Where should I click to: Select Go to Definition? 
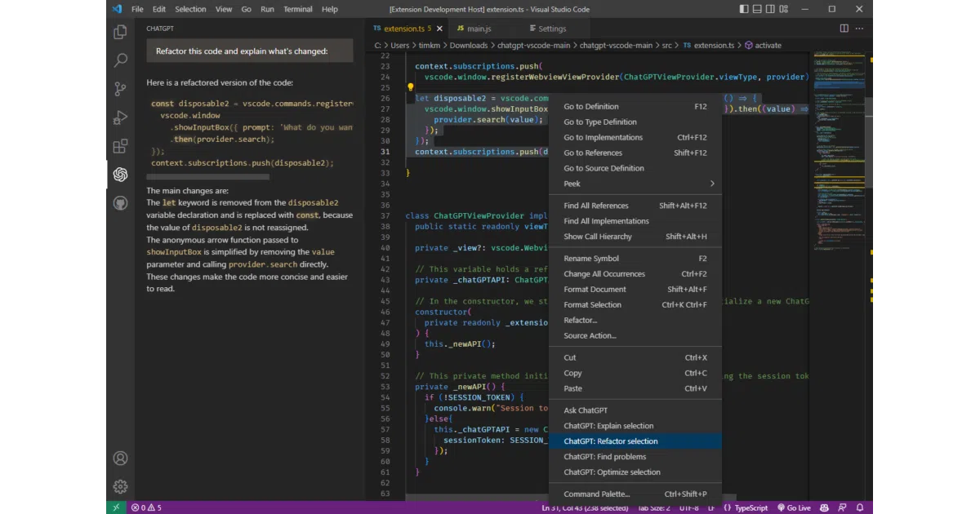tap(635, 106)
